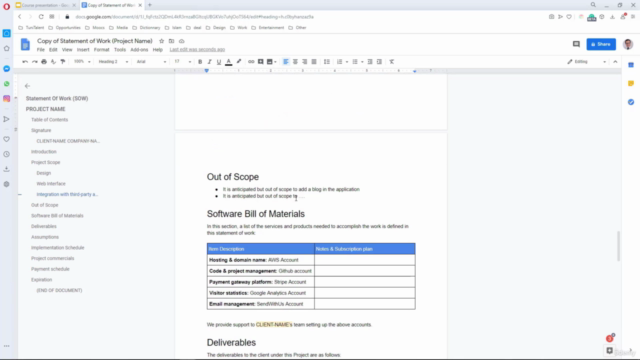Set right alignment

pyautogui.click(x=304, y=62)
